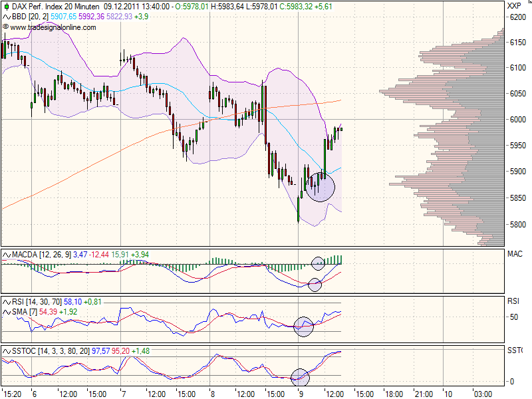Click the 15:20 time axis label
This screenshot has height=399, width=532.
(x=13, y=394)
